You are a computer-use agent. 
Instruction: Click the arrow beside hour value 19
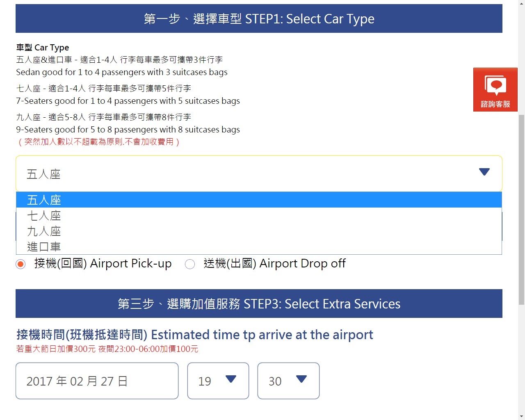click(231, 379)
